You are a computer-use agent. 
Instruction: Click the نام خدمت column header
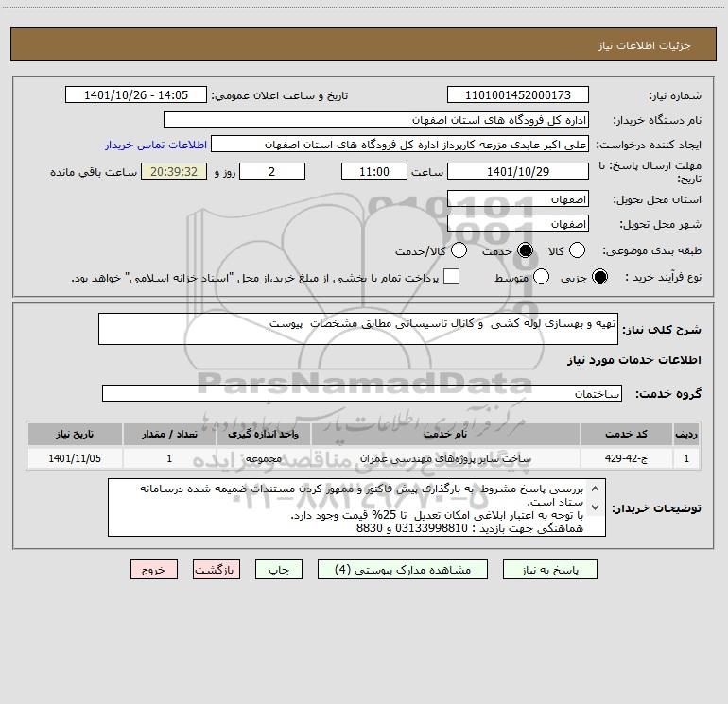pyautogui.click(x=445, y=435)
